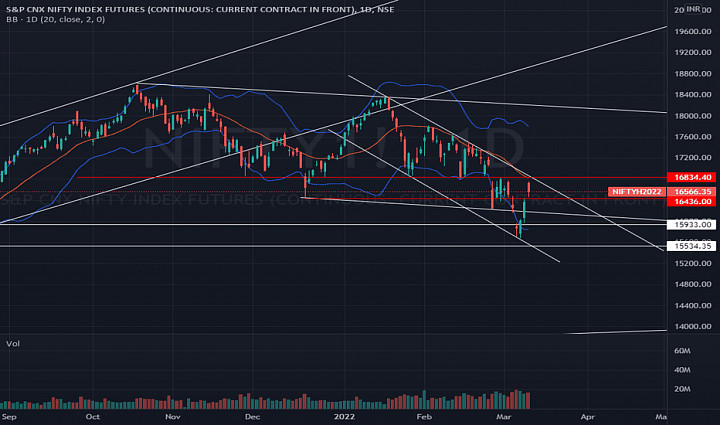Click the Vol indicator label
Screen dimensions: 720x425
[x=13, y=344]
